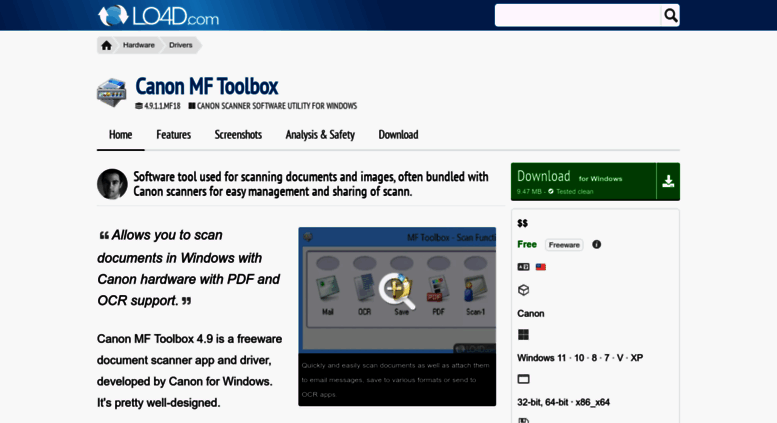Click the $$ price icon
This screenshot has width=777, height=423.
pyautogui.click(x=522, y=223)
